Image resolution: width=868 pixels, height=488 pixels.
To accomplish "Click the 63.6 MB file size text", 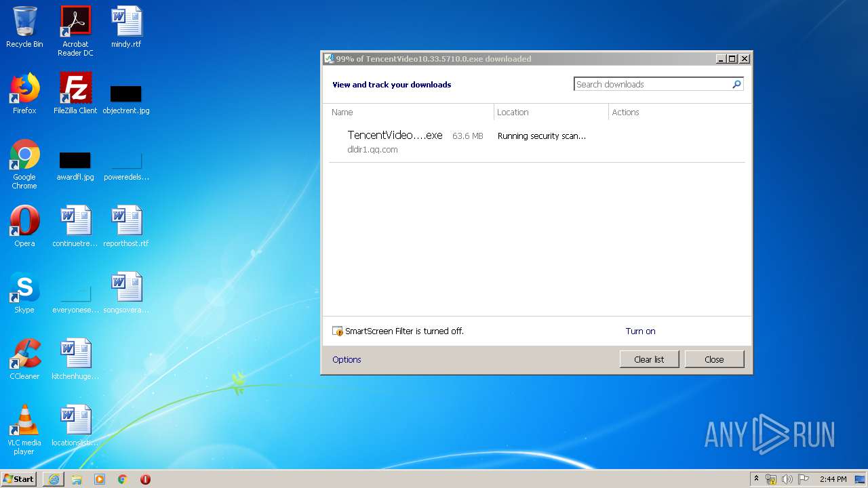I will [x=468, y=136].
